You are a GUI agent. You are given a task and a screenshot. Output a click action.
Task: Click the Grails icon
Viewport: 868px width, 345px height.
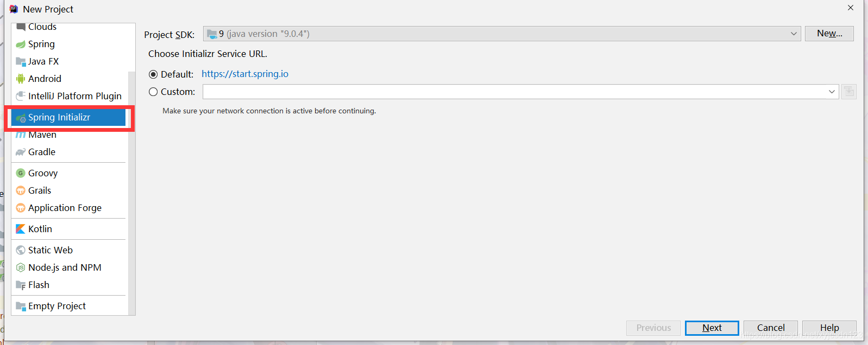(x=21, y=190)
